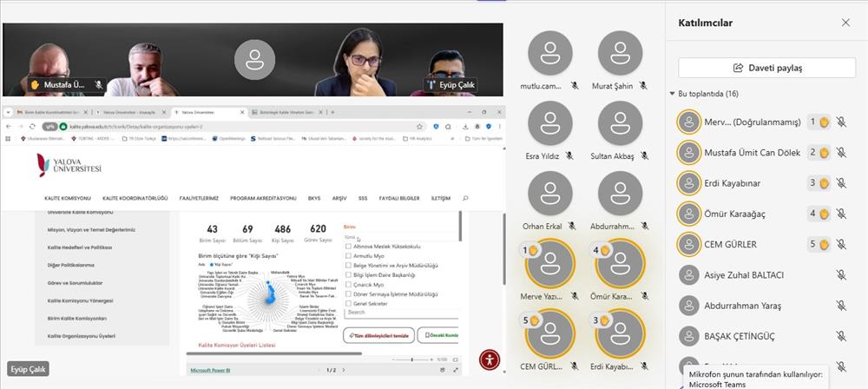Enable the Genel Sekreter filter checkbox
Image resolution: width=868 pixels, height=389 pixels.
[x=349, y=303]
